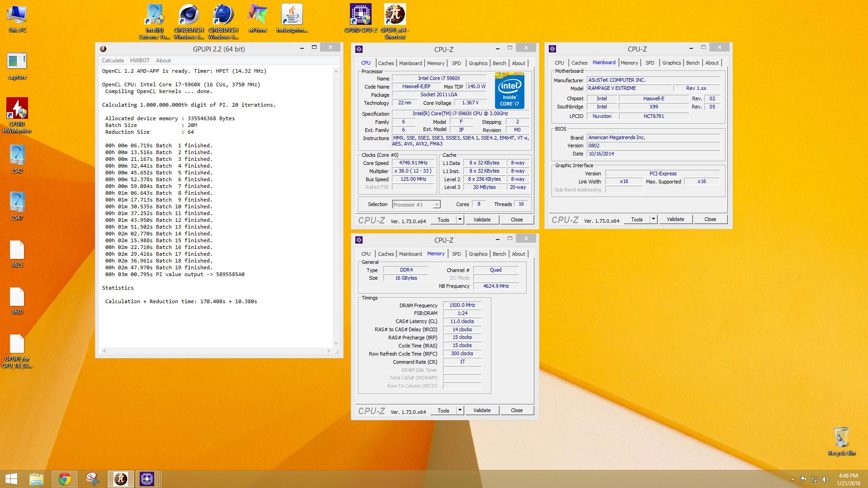Click Close button in CPU tab window
This screenshot has width=868, height=488.
[517, 220]
